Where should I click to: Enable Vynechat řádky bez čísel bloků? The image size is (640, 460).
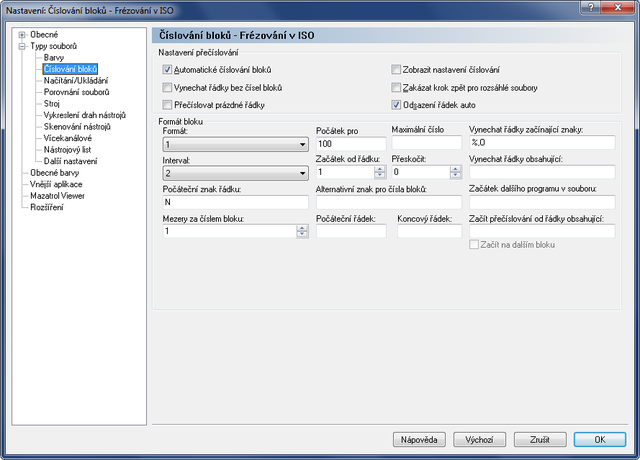167,87
